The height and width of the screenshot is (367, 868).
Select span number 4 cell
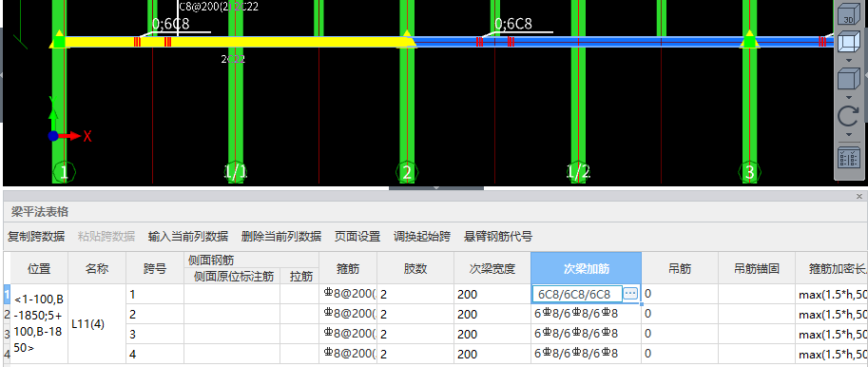pyautogui.click(x=155, y=353)
